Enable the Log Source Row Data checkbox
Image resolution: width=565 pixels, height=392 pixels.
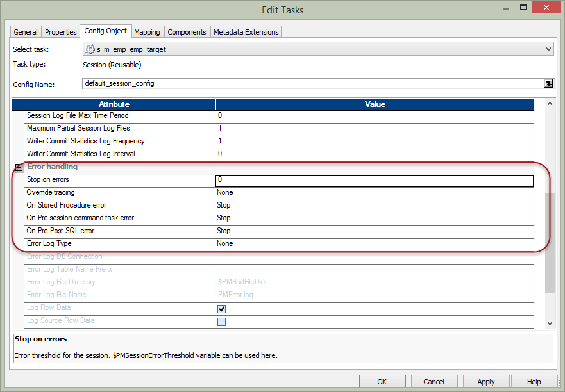[222, 322]
